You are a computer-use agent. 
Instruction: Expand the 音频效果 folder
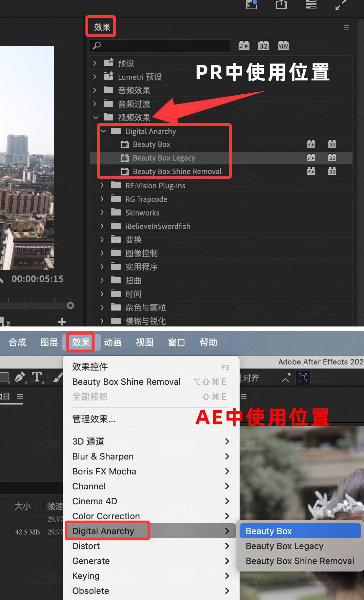point(95,90)
